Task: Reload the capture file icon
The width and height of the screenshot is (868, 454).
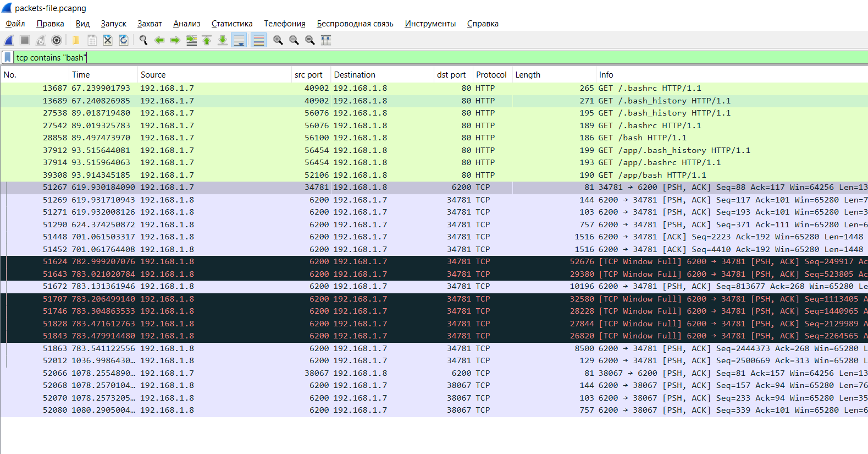Action: (124, 40)
